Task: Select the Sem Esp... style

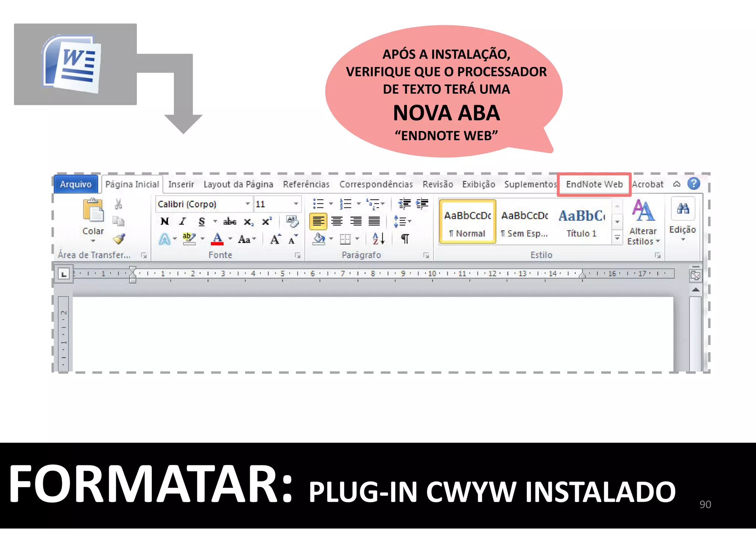Action: point(525,222)
